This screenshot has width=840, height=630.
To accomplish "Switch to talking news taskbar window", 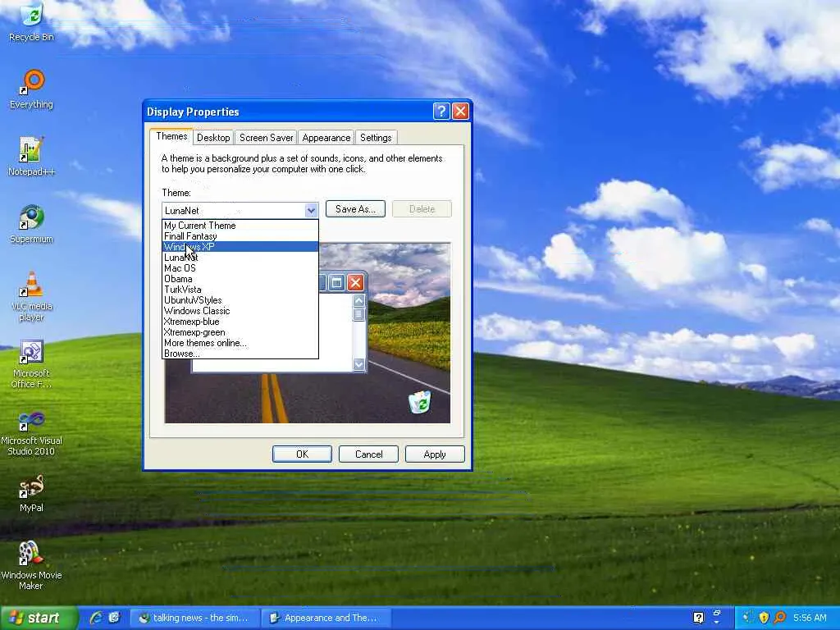I will pyautogui.click(x=195, y=618).
